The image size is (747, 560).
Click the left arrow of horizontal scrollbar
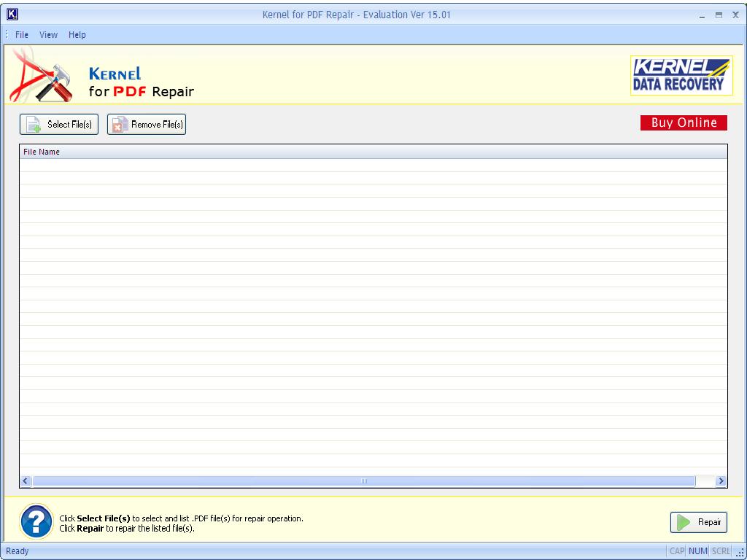click(26, 481)
